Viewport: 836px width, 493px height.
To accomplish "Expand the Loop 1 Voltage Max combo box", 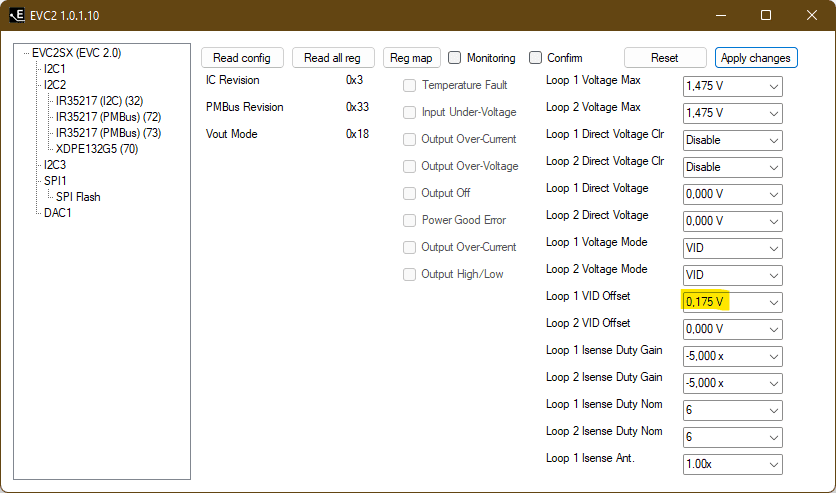I will pyautogui.click(x=732, y=86).
